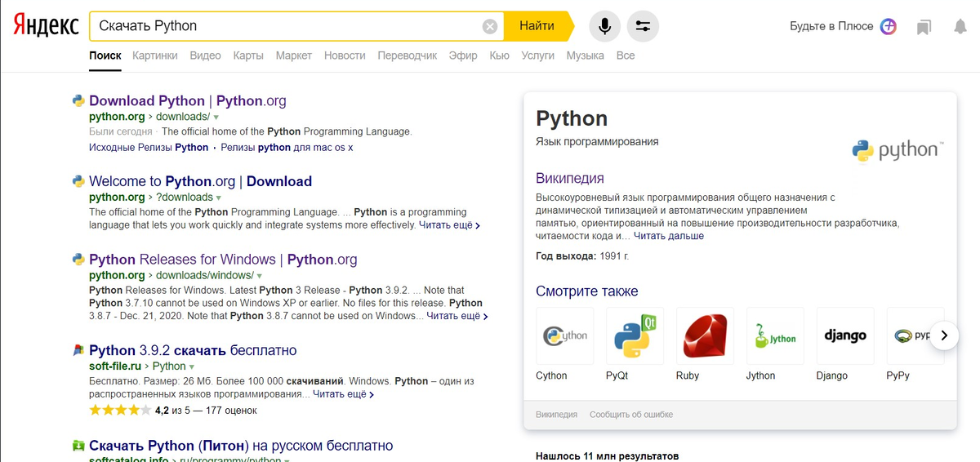The height and width of the screenshot is (462, 980).
Task: Select the Ruby related item
Action: click(705, 335)
